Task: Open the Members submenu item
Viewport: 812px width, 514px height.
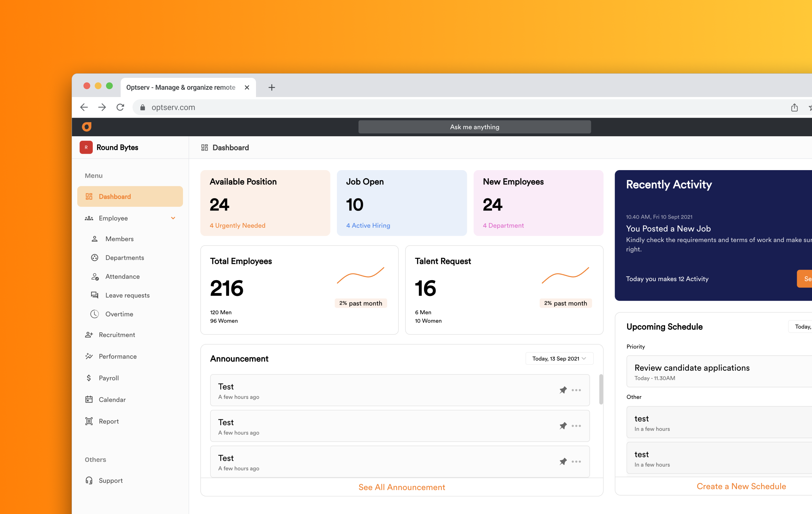Action: click(x=118, y=239)
